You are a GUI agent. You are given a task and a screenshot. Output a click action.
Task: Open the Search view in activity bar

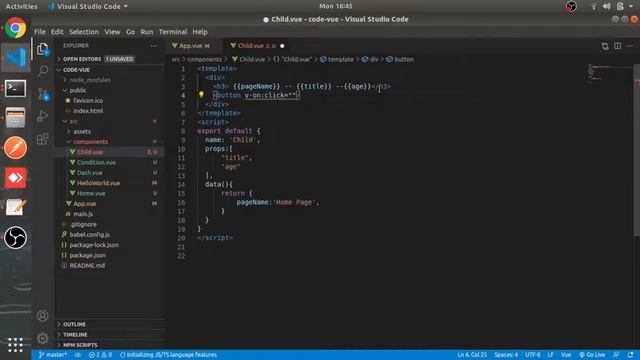pos(43,71)
